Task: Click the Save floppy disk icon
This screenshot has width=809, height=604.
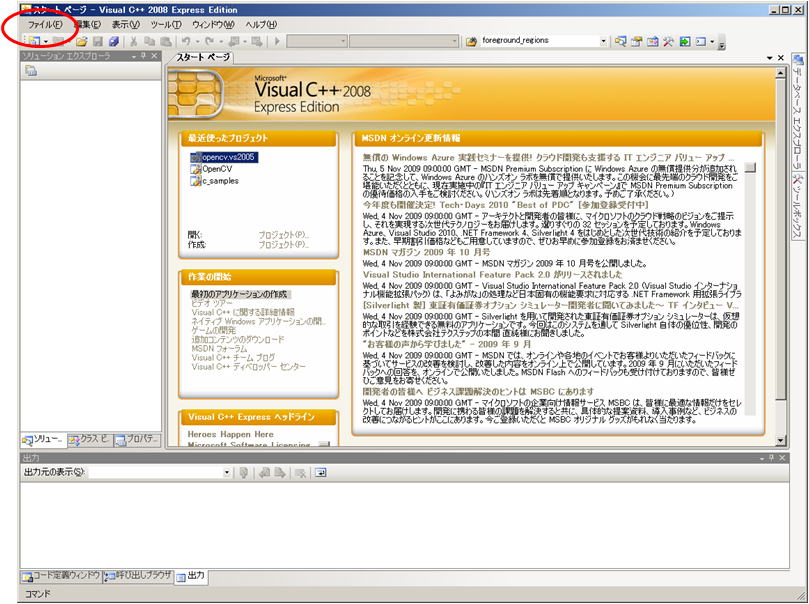Action: (98, 41)
